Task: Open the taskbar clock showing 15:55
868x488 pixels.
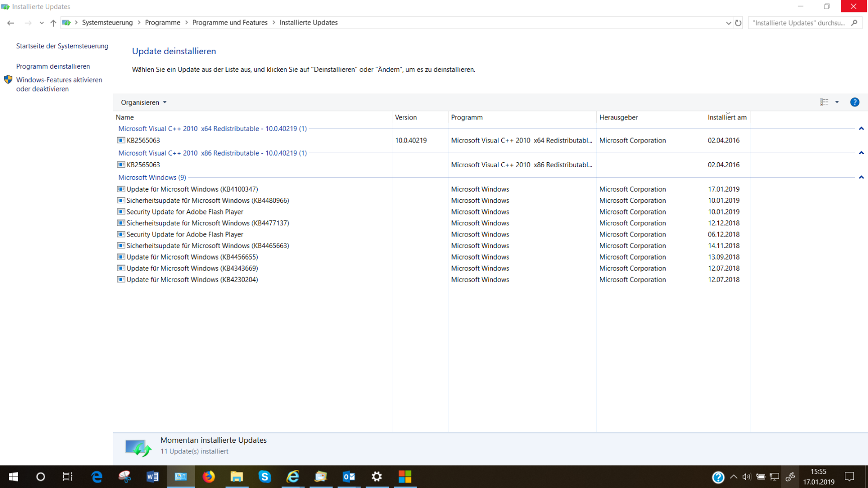Action: (819, 476)
